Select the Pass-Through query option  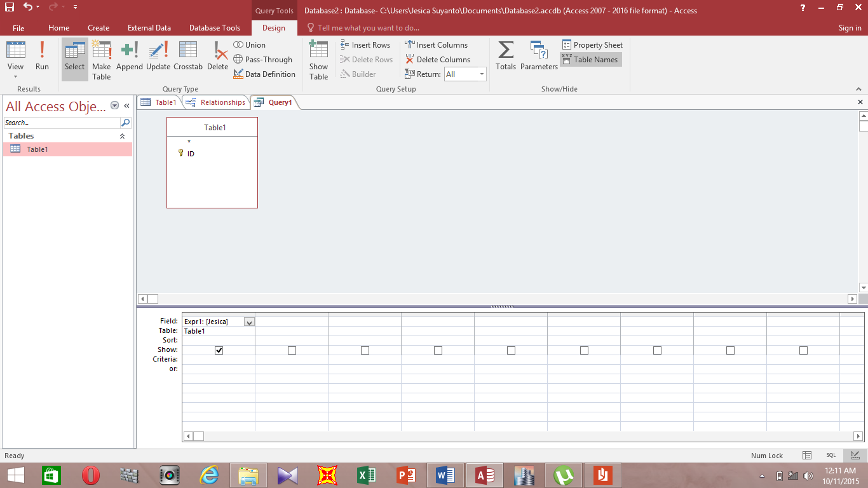263,60
